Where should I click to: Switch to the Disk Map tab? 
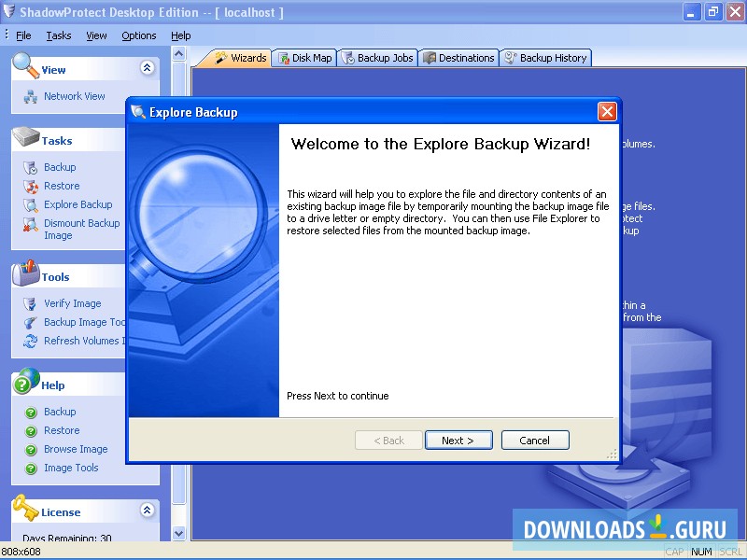point(305,58)
